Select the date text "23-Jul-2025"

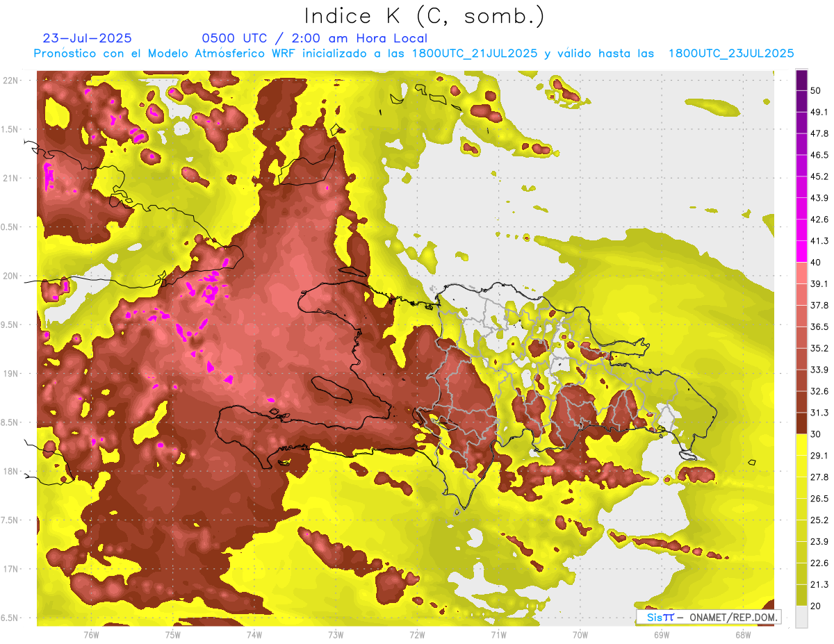click(88, 38)
